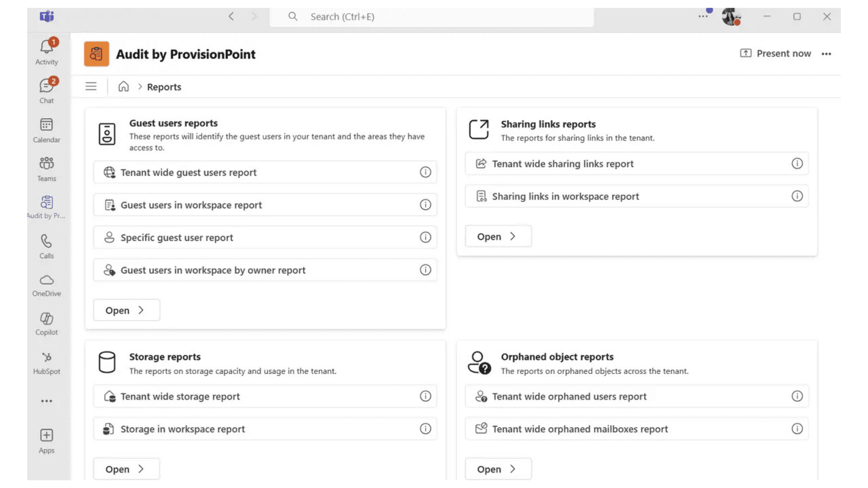The height and width of the screenshot is (488, 868).
Task: Open Guest users in workspace by owner report
Action: pos(265,270)
